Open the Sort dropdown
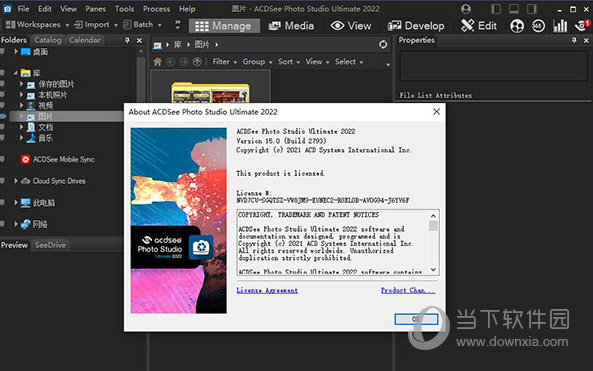The height and width of the screenshot is (371, 593). [289, 62]
